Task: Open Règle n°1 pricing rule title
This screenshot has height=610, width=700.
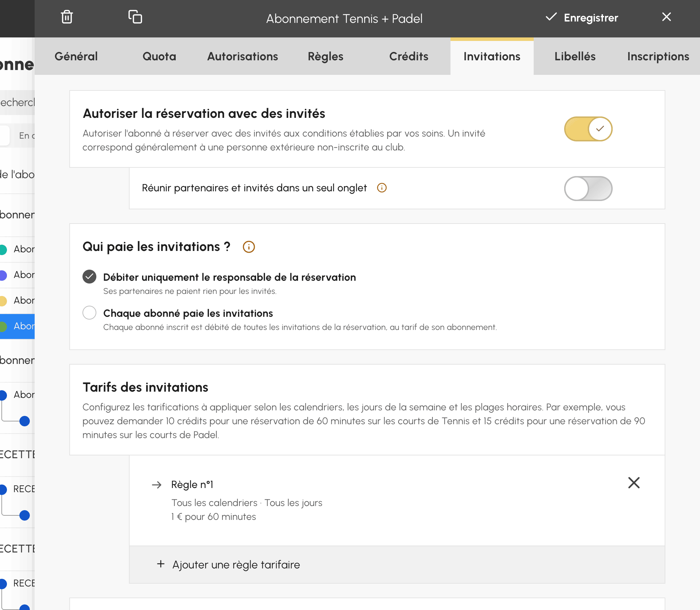Action: [x=192, y=485]
